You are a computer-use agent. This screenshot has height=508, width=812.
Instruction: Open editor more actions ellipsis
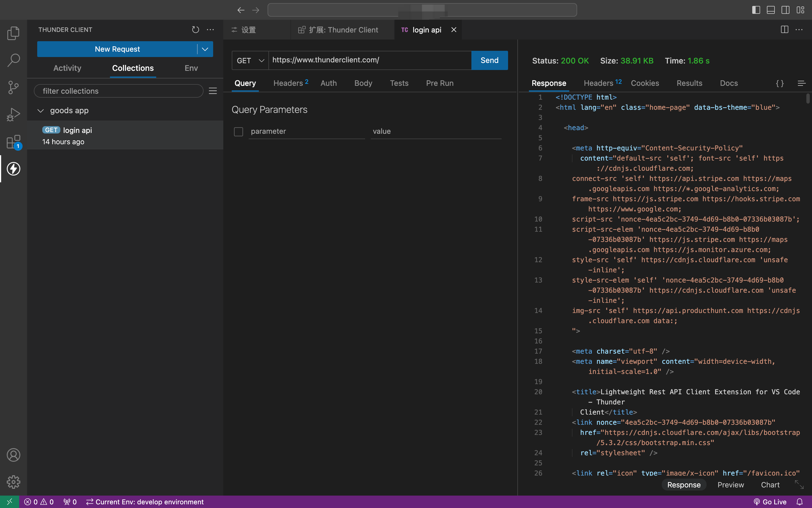pos(799,30)
